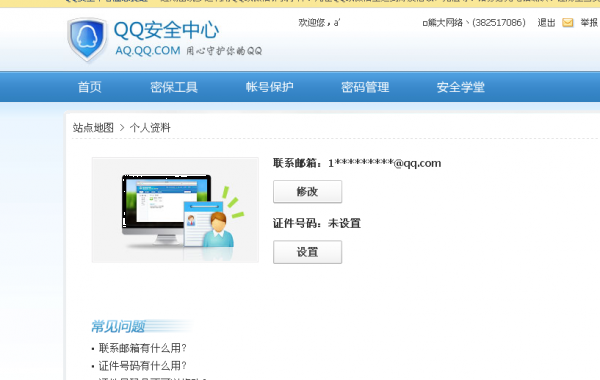Click the 常见问题 section heading
The width and height of the screenshot is (600, 380).
(x=118, y=327)
